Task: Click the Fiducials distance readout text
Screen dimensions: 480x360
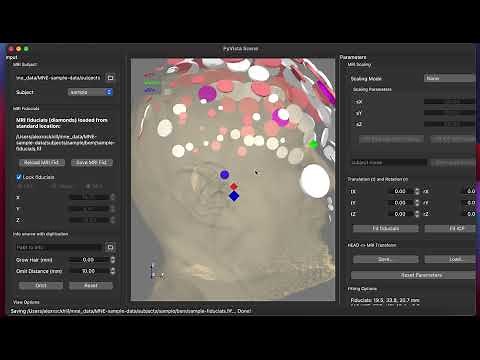Action: tap(385, 300)
